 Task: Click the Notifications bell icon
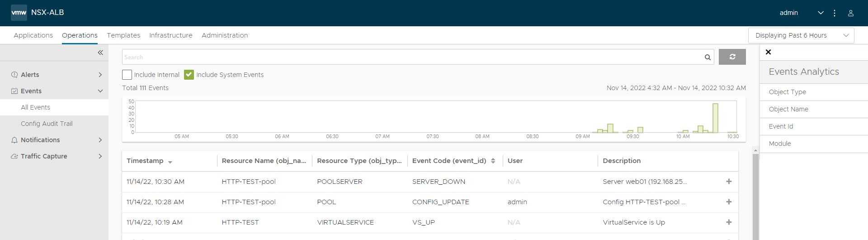coord(14,140)
